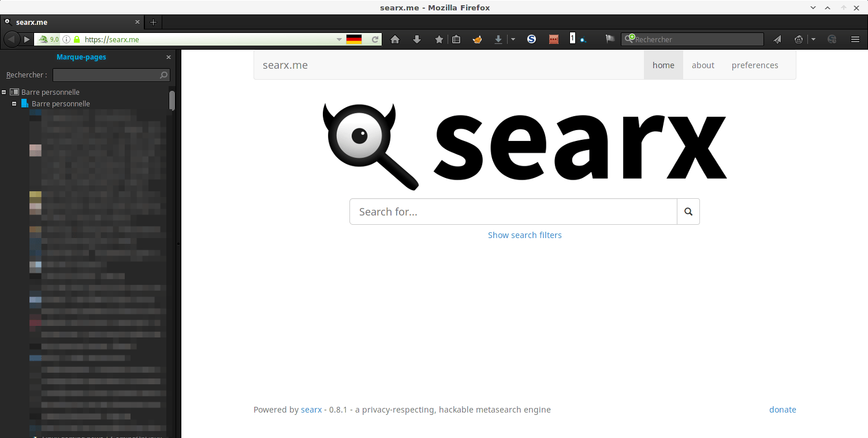Follow the 'searx' link in the footer
868x438 pixels.
tap(311, 410)
